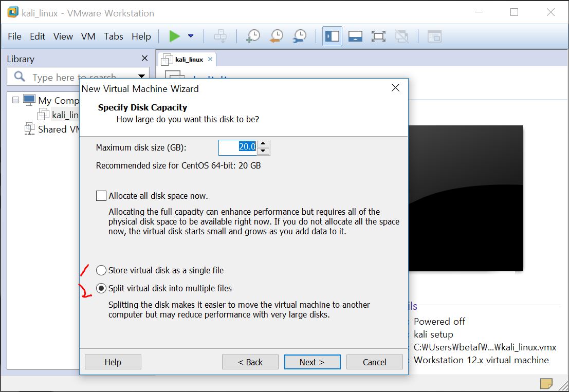Viewport: 569px width, 392px height.
Task: Select Shared VMs in the Library tree
Action: click(58, 129)
